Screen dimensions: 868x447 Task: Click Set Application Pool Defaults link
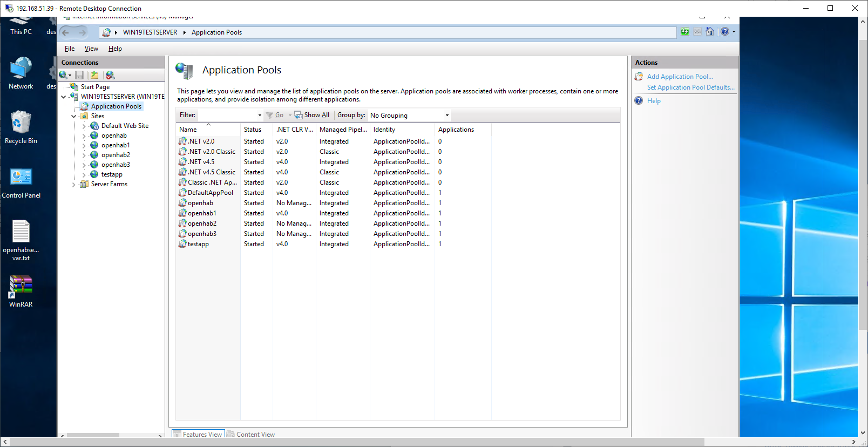coord(690,87)
